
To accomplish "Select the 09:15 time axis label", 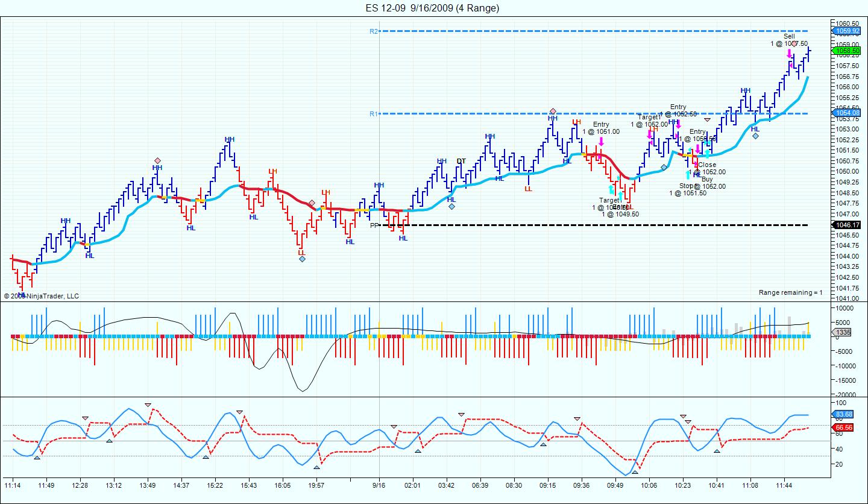I will (x=548, y=485).
